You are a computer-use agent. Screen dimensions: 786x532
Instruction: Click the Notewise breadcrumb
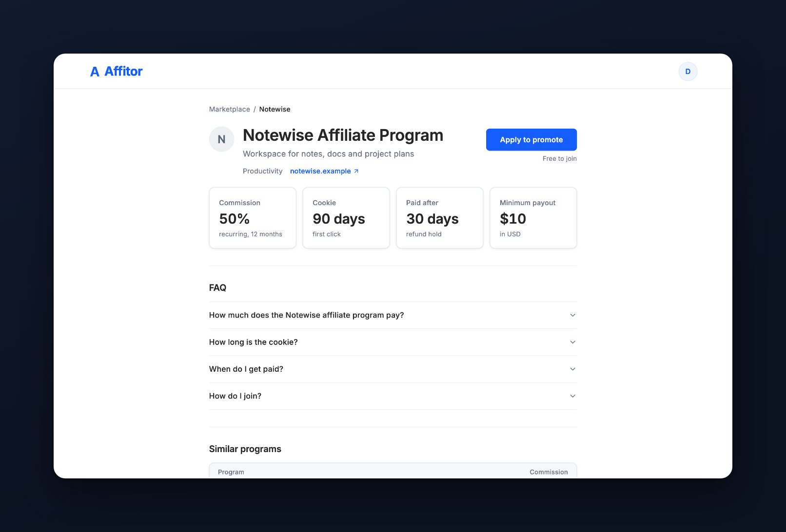[275, 109]
